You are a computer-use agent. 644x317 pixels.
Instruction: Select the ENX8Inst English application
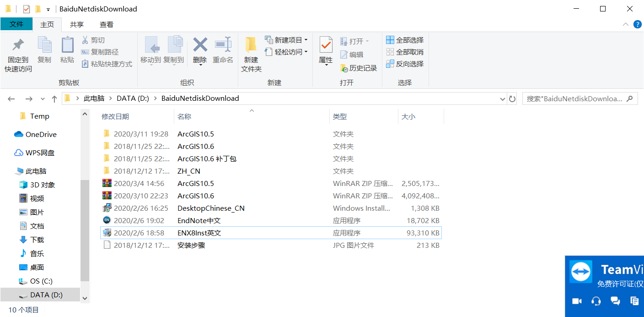coord(271,233)
